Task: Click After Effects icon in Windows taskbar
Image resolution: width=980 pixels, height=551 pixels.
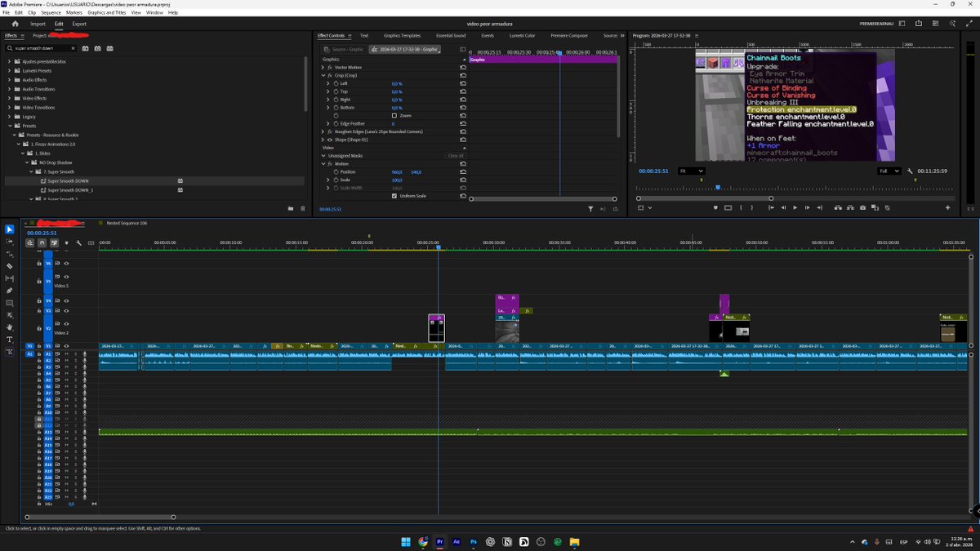Action: pos(457,542)
